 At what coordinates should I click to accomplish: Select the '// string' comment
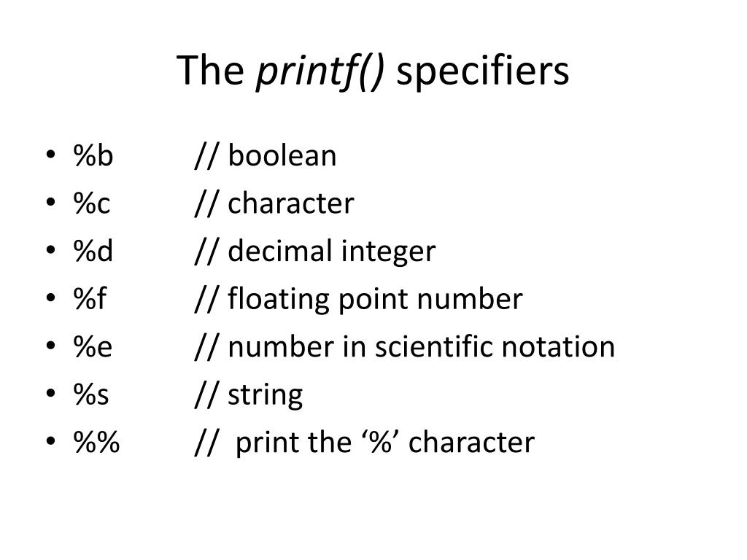[x=249, y=395]
